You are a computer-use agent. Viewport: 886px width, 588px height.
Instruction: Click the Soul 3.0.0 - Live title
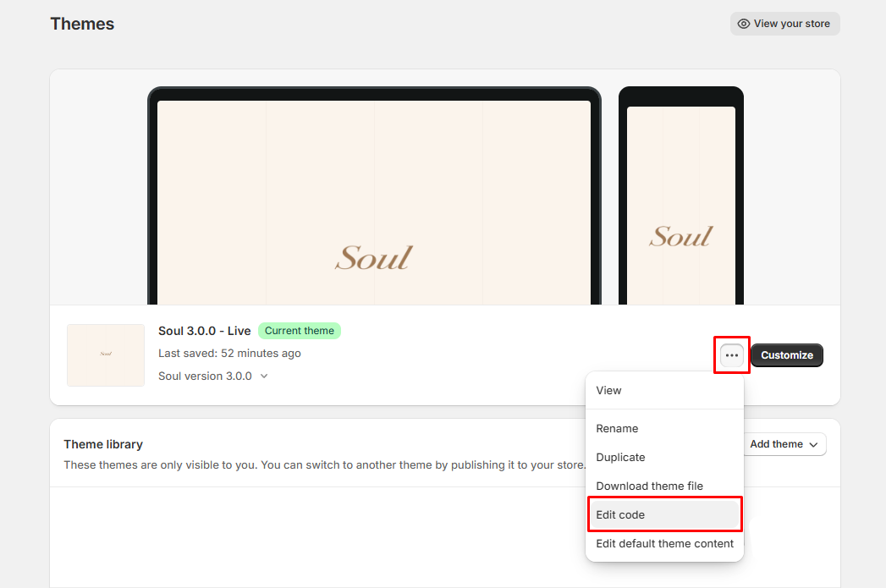pos(204,331)
